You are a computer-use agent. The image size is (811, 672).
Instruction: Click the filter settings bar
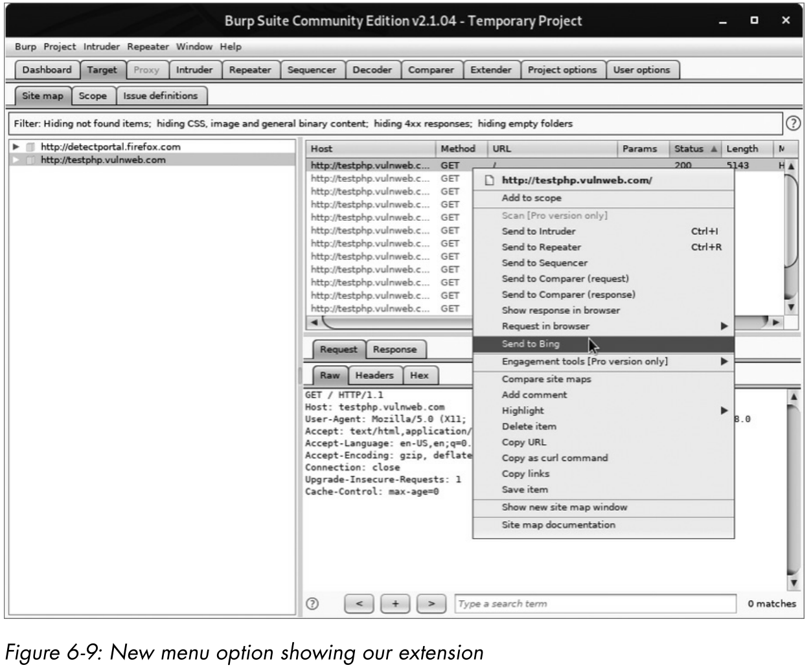pyautogui.click(x=396, y=124)
